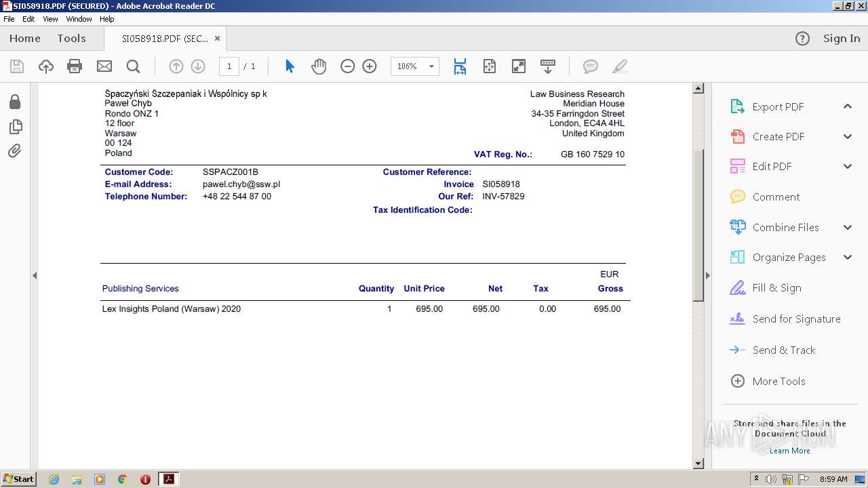This screenshot has width=868, height=488.
Task: Click the vertical scrollbar down arrow
Action: click(698, 464)
